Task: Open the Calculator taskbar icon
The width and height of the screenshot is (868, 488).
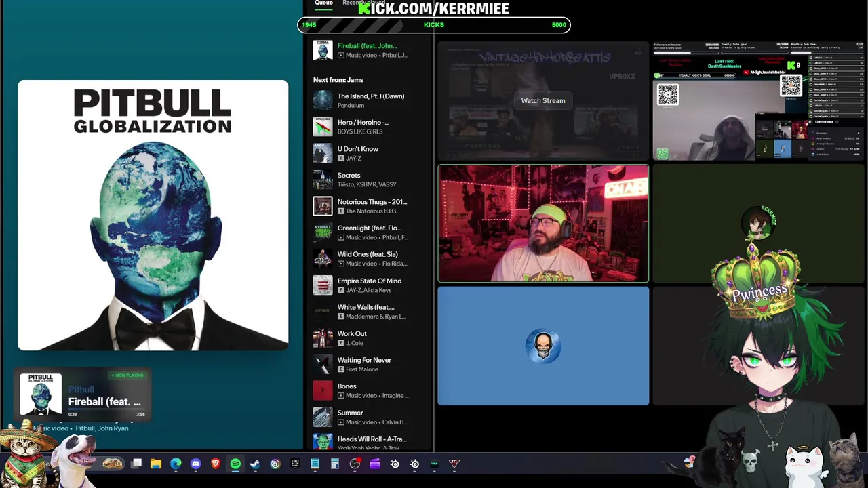Action: pos(334,464)
